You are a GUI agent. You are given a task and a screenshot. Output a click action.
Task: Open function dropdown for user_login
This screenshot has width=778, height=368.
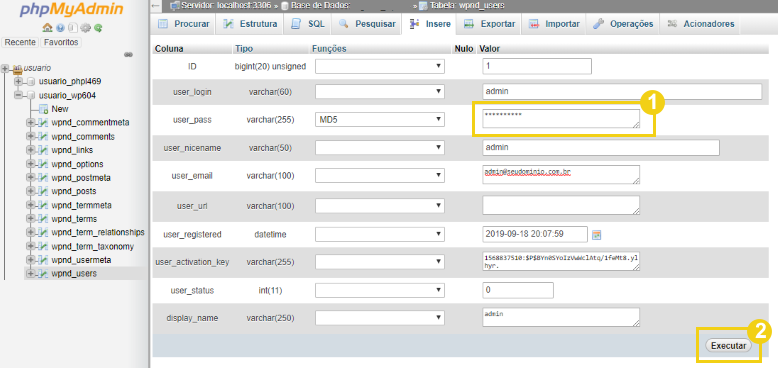click(380, 92)
